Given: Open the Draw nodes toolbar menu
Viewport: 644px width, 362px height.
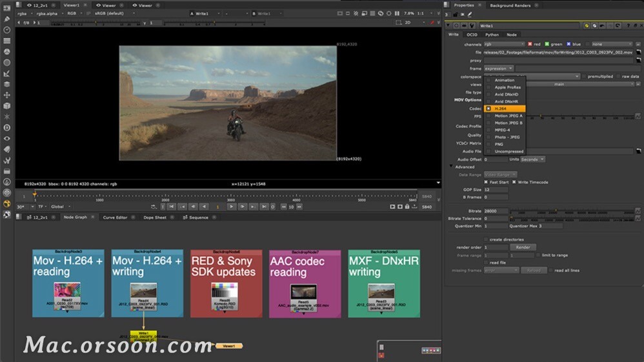Looking at the screenshot, I should 6,19.
